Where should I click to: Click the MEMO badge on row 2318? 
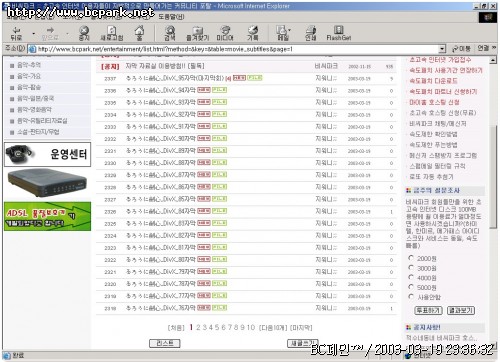tap(204, 307)
